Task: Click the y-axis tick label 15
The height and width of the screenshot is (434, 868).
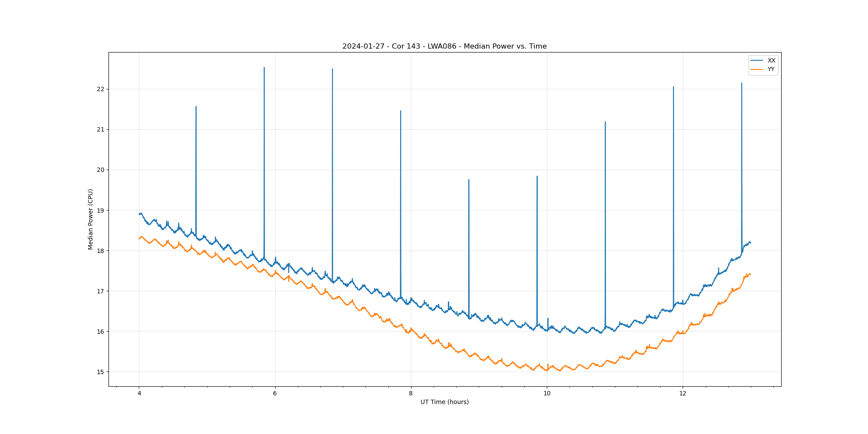Action: tap(101, 372)
